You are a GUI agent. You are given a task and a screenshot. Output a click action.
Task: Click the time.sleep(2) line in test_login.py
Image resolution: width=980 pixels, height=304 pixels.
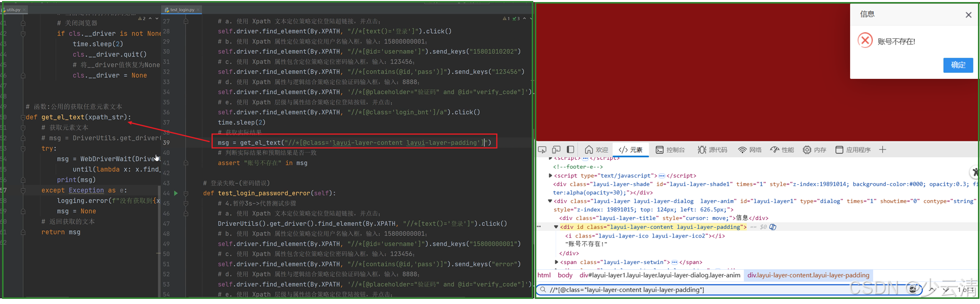click(242, 123)
